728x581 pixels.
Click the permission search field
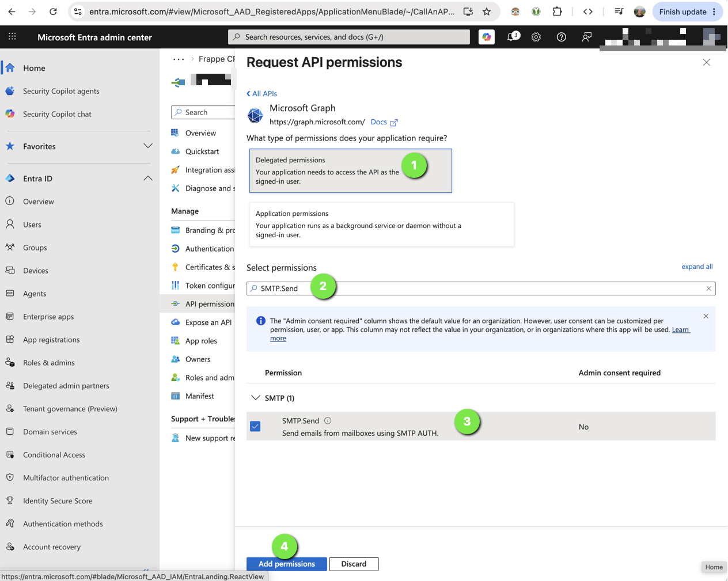point(481,288)
